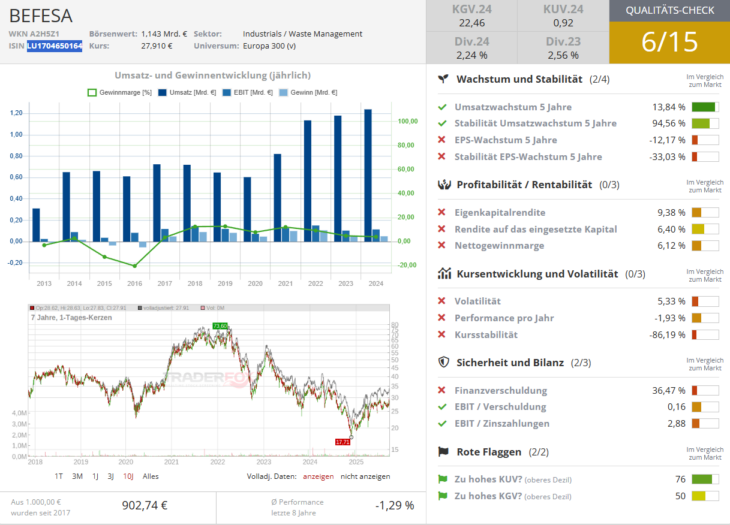
Task: Click the WKN A2H5Z1 text
Action: click(34, 34)
